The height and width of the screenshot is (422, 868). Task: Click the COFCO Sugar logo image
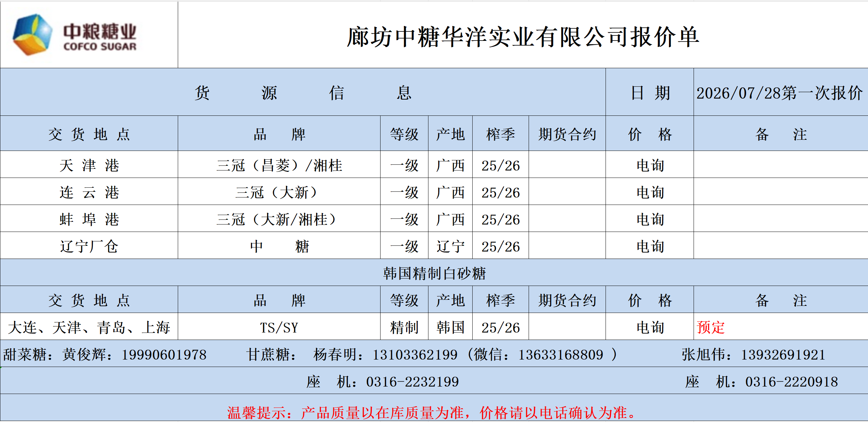tap(75, 35)
